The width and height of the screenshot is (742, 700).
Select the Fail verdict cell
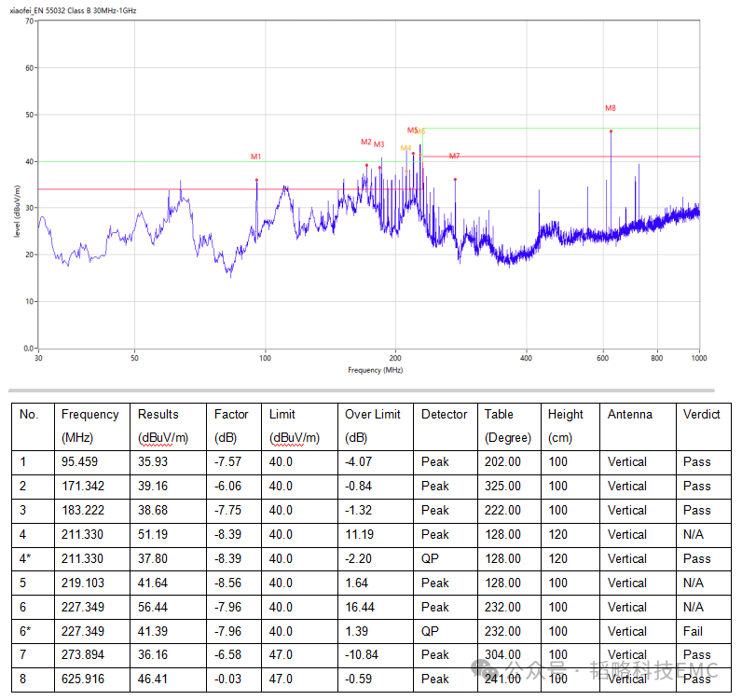(693, 631)
